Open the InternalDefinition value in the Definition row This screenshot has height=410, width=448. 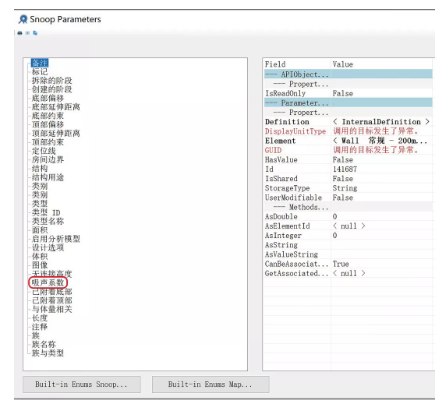(381, 122)
